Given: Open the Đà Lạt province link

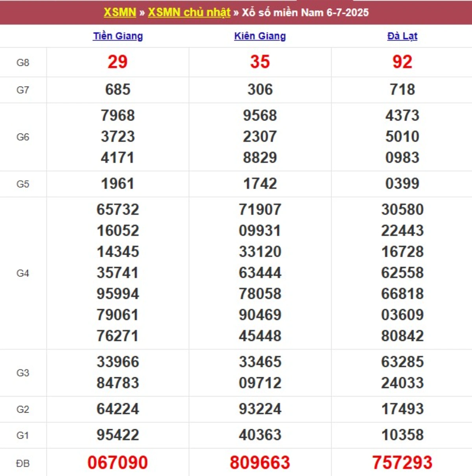Looking at the screenshot, I should click(x=402, y=36).
